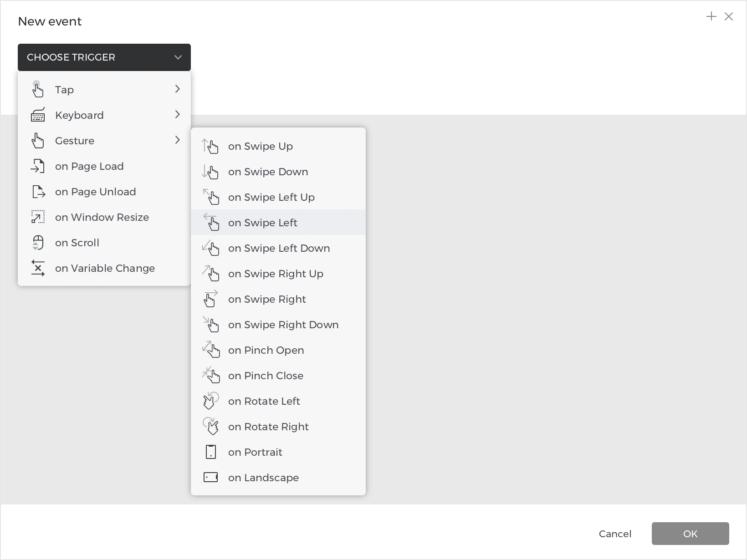747x560 pixels.
Task: Select on Pinch Close text
Action: [266, 376]
